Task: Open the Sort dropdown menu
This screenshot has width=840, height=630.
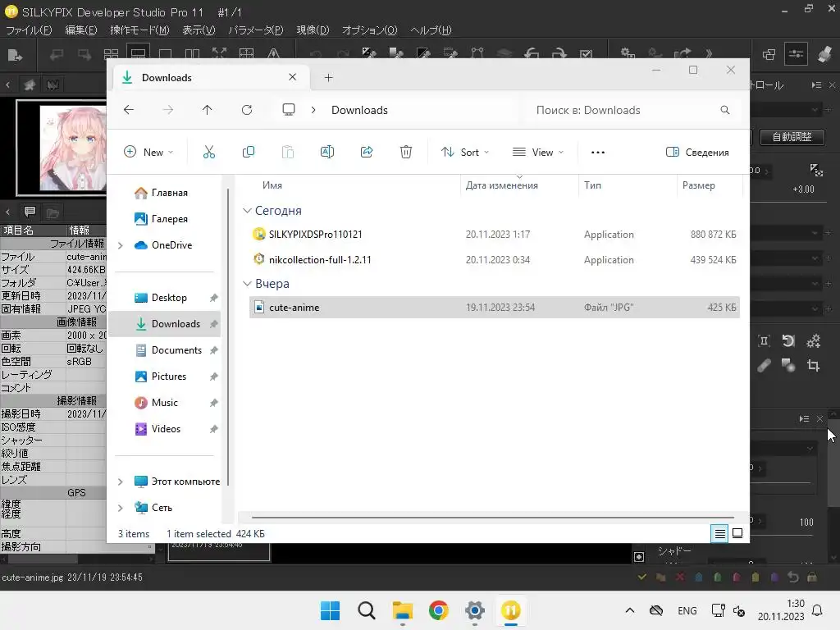Action: click(464, 152)
